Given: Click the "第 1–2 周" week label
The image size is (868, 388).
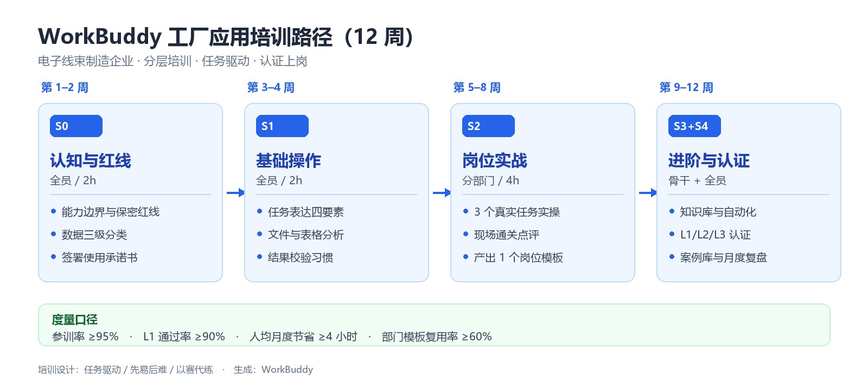Looking at the screenshot, I should tap(65, 87).
